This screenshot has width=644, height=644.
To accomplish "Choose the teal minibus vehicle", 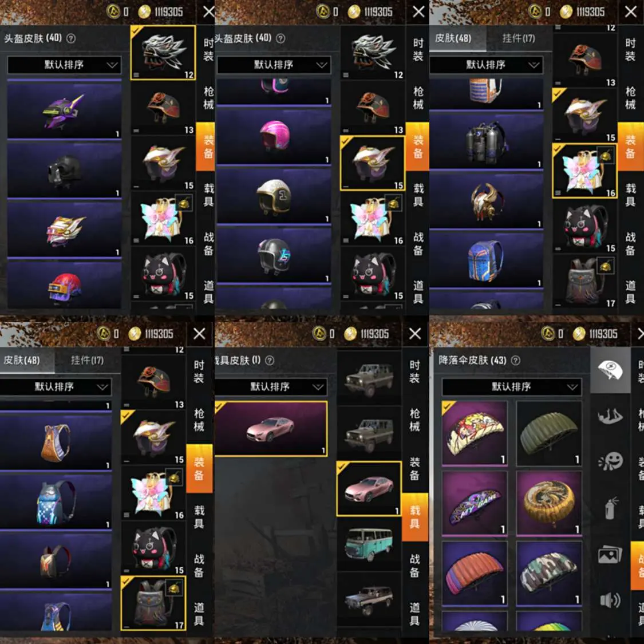I will coord(369,543).
